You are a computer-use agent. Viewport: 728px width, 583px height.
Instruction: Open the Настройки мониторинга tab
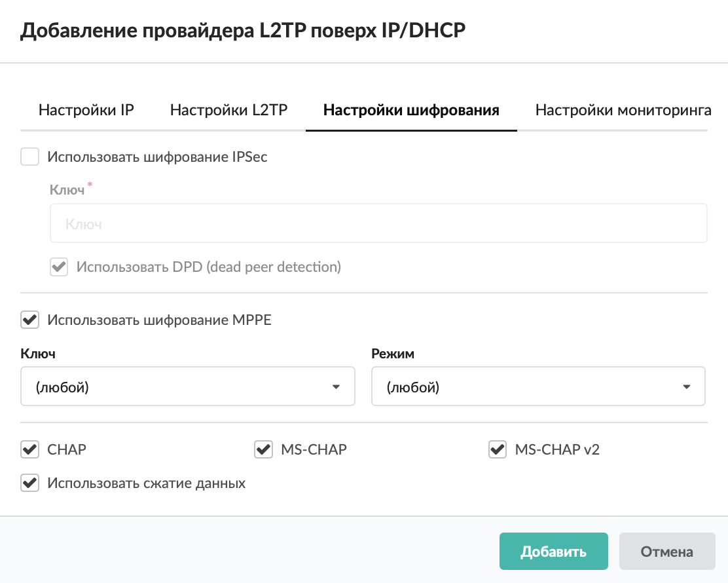click(x=623, y=110)
